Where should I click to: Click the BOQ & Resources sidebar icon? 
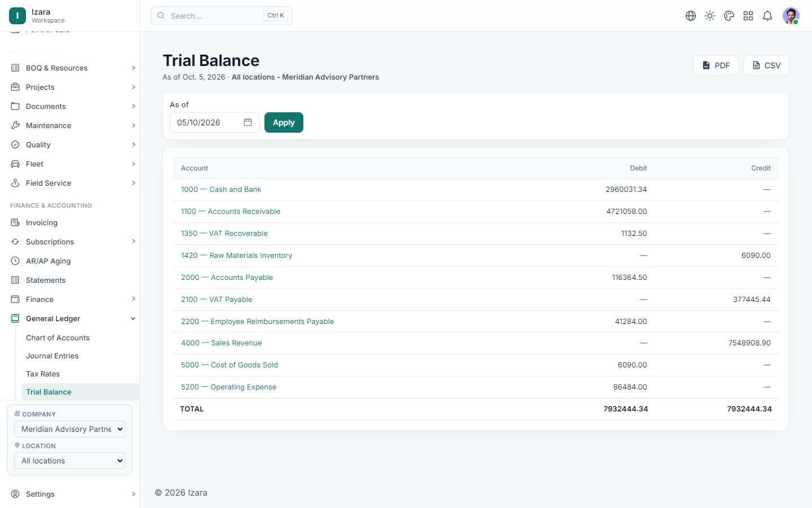(x=15, y=68)
